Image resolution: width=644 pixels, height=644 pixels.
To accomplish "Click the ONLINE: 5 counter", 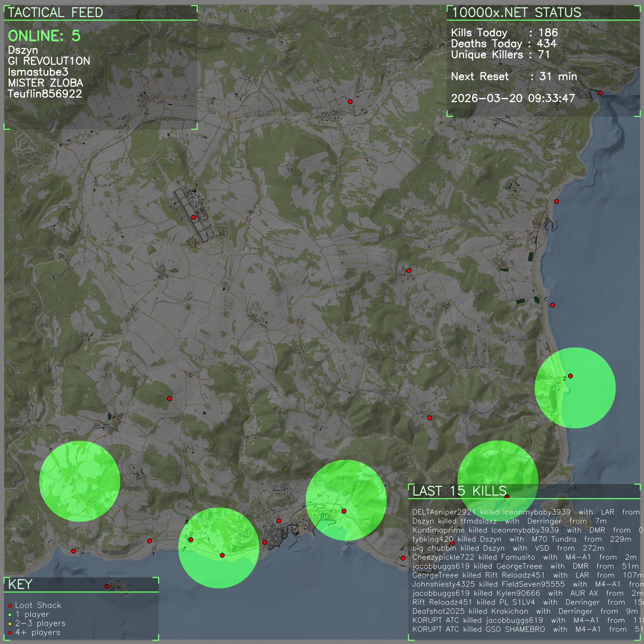I will click(44, 36).
